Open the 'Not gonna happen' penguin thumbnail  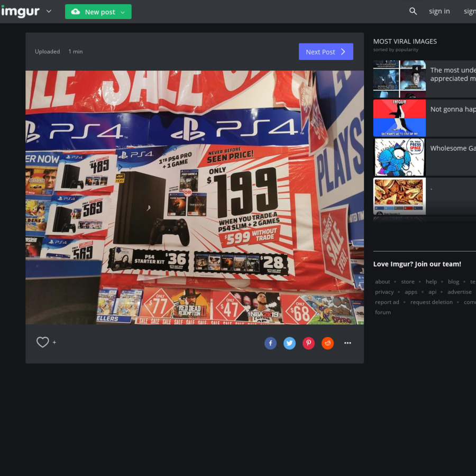[399, 118]
